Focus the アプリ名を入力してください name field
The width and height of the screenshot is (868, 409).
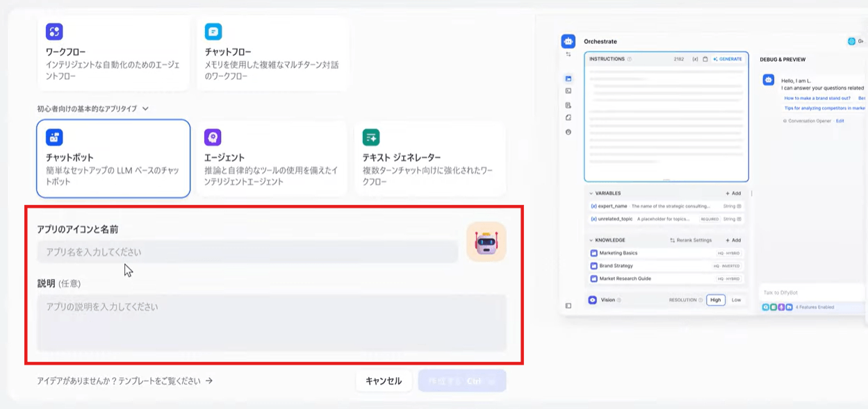pyautogui.click(x=247, y=251)
